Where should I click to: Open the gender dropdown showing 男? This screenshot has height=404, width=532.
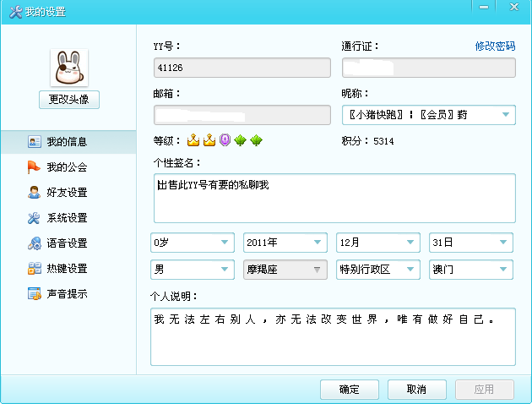coord(193,270)
